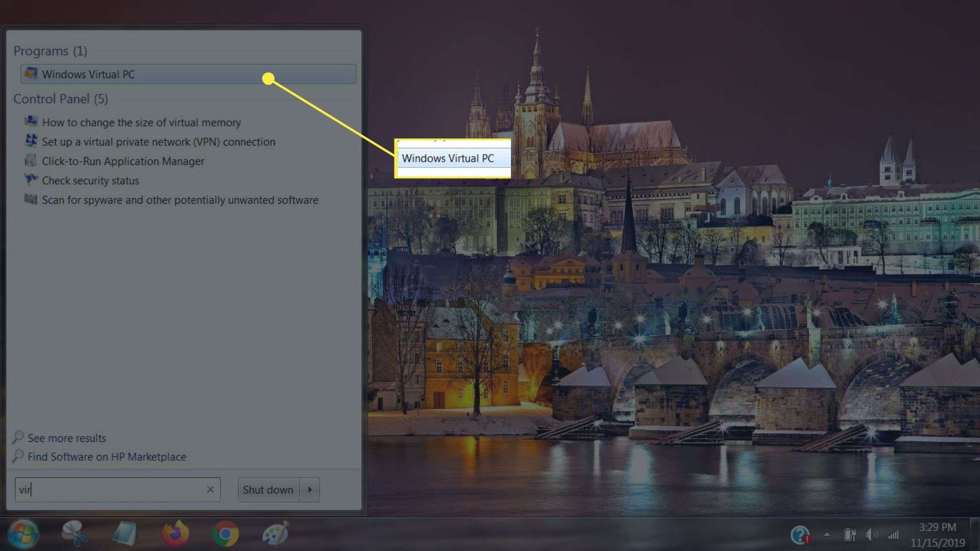Click See more results link
Viewport: 980px width, 551px height.
67,438
